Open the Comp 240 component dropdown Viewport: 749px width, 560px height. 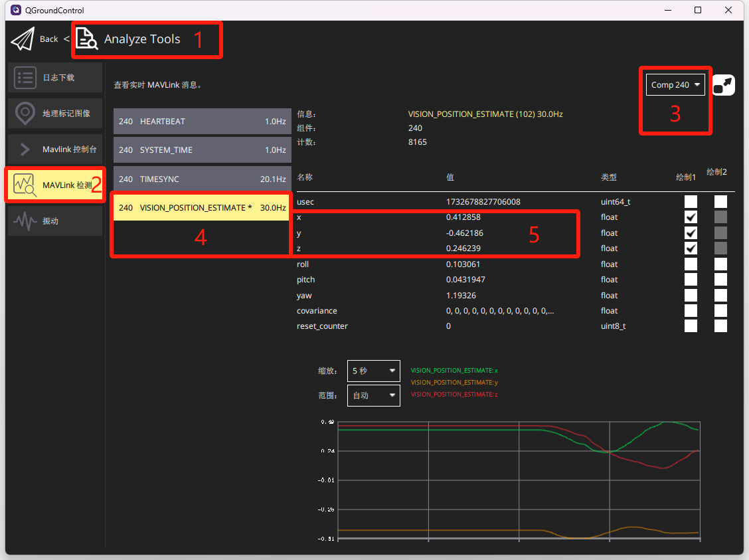(675, 85)
